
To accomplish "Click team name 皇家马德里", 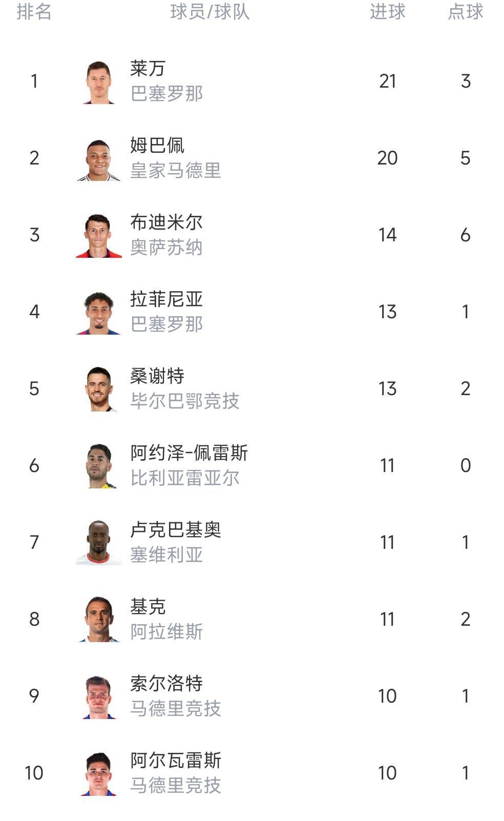I will pyautogui.click(x=176, y=171).
